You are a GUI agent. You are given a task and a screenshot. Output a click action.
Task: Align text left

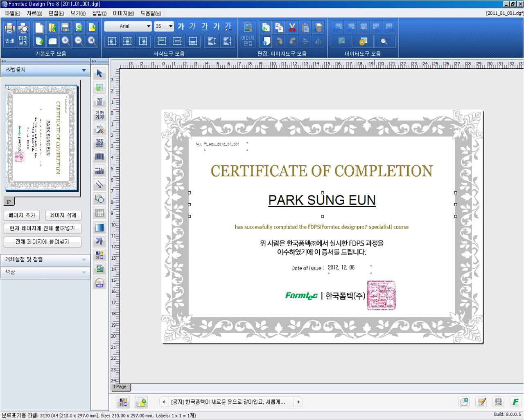click(112, 41)
